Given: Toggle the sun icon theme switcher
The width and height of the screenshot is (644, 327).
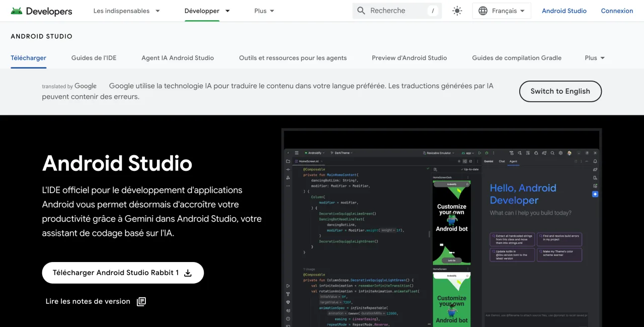Looking at the screenshot, I should [x=457, y=11].
